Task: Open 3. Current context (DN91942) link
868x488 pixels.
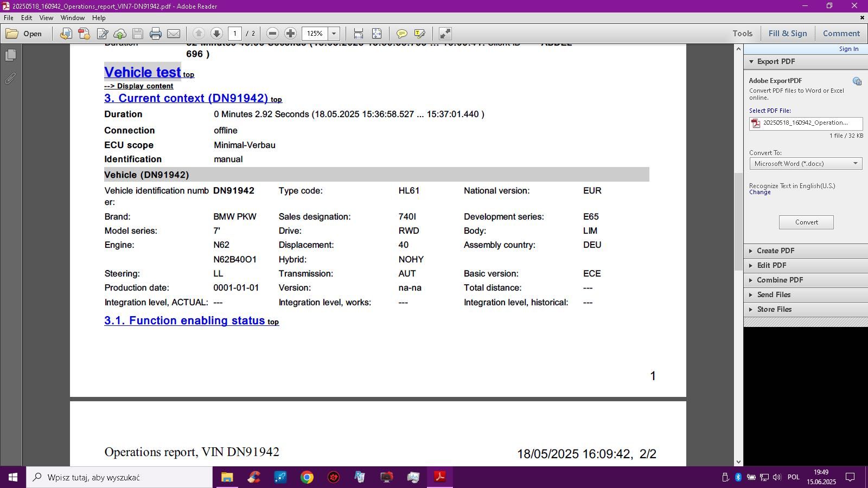Action: tap(186, 98)
